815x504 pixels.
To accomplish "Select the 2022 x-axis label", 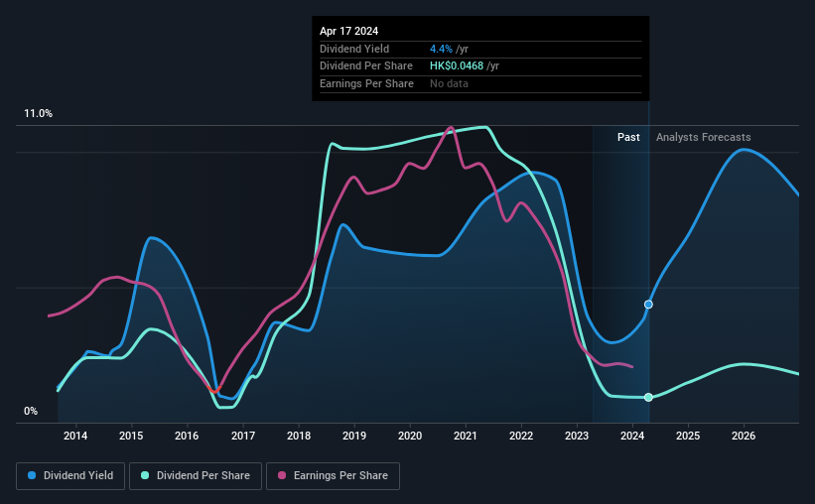I will [521, 436].
